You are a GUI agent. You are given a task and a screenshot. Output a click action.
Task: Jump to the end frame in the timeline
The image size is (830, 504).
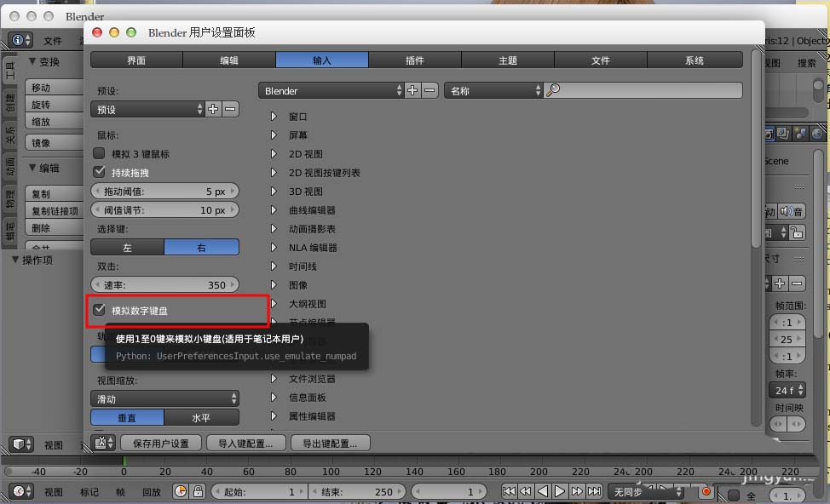click(595, 491)
